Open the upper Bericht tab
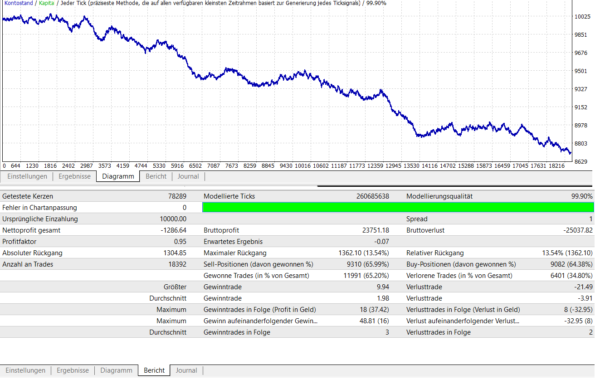 pyautogui.click(x=156, y=176)
